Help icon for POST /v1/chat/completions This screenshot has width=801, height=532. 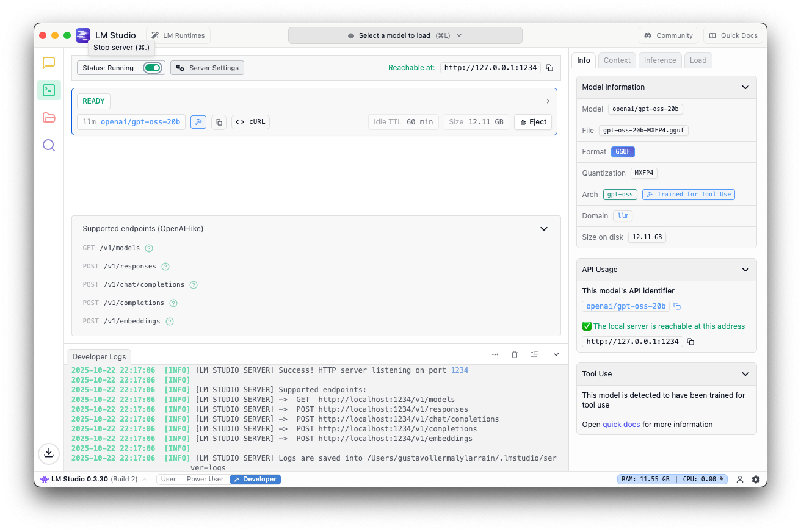pos(194,285)
